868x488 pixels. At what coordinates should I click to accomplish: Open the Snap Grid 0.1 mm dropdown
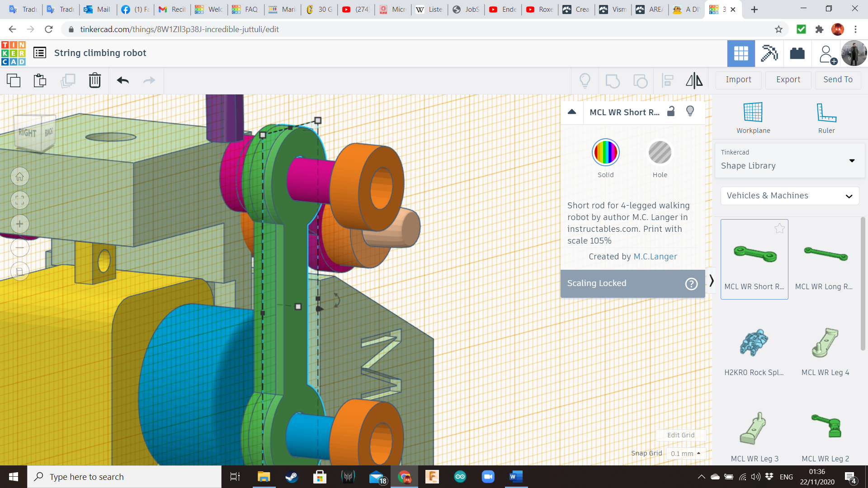pos(686,453)
